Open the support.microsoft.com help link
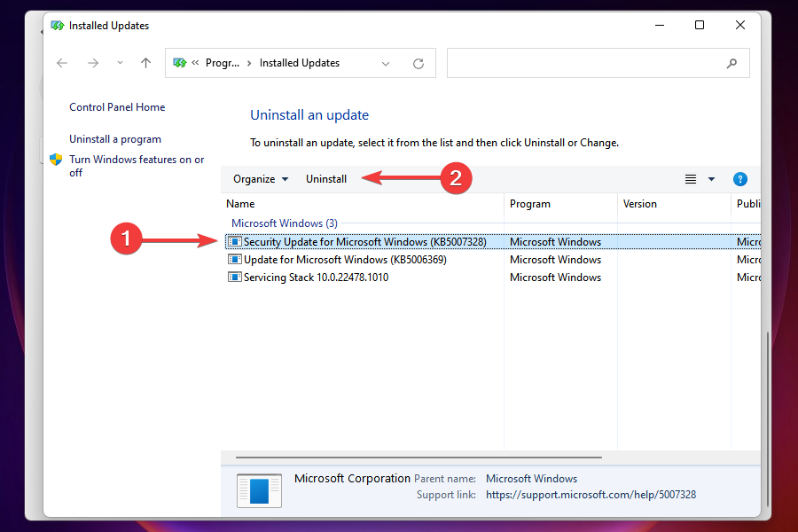798x532 pixels. tap(591, 494)
